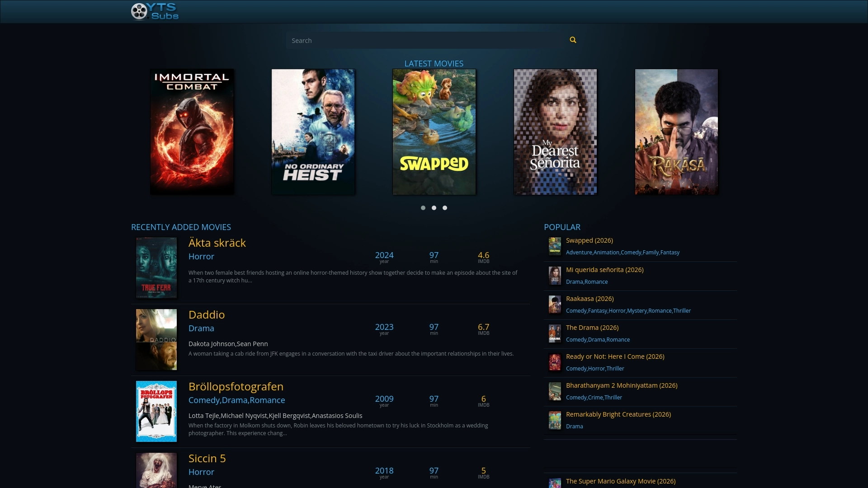Open the My Dearest Señorita poster
Screen dimensions: 868x488
click(555, 132)
